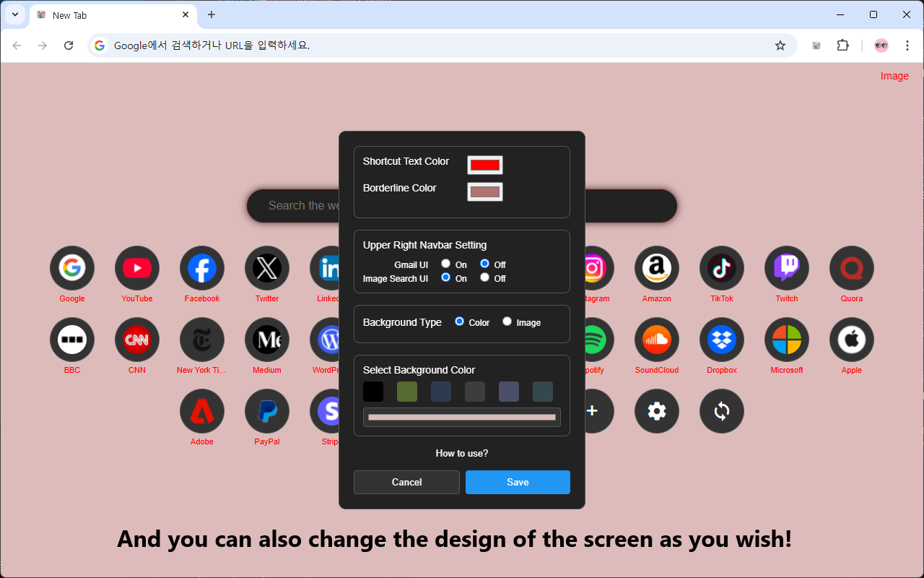924x578 pixels.
Task: Click the settings gear icon
Action: pyautogui.click(x=657, y=411)
